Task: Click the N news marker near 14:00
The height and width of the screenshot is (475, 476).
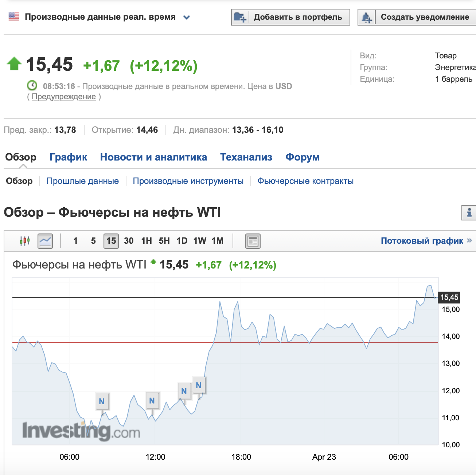Action: [x=184, y=391]
